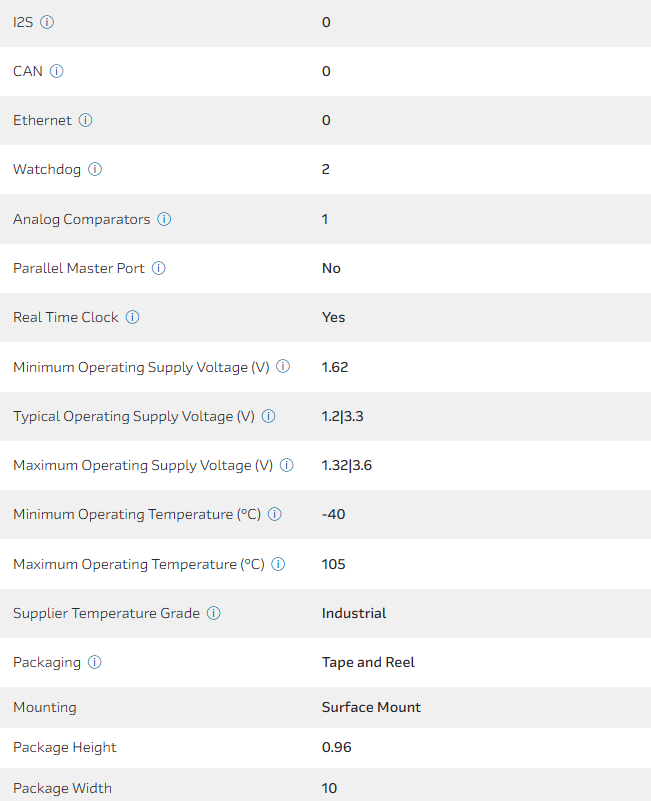Click the Surface Mount mounting value
The image size is (651, 801).
coord(371,707)
